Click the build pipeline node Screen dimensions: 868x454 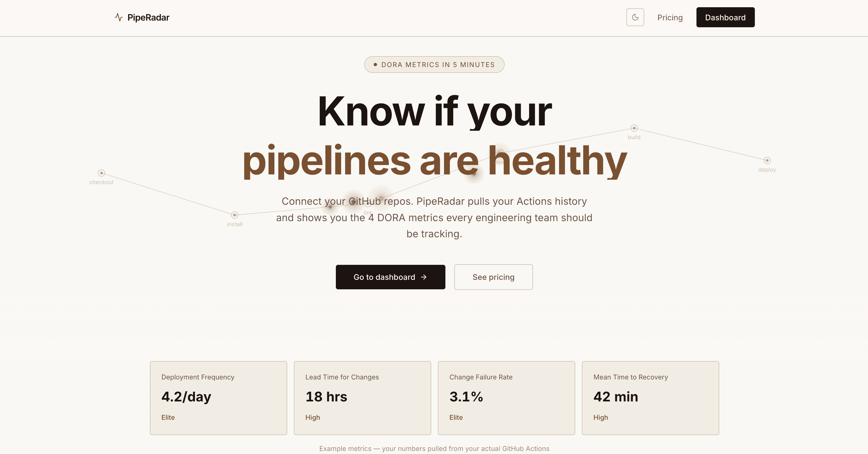coord(634,128)
